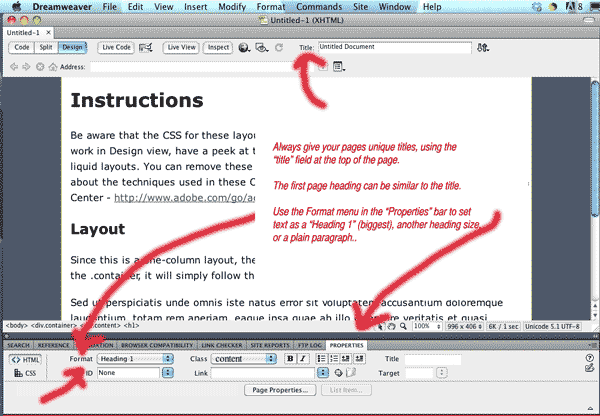Screen dimensions: 600x416
Task: Open the File menu
Action: pos(109,7)
